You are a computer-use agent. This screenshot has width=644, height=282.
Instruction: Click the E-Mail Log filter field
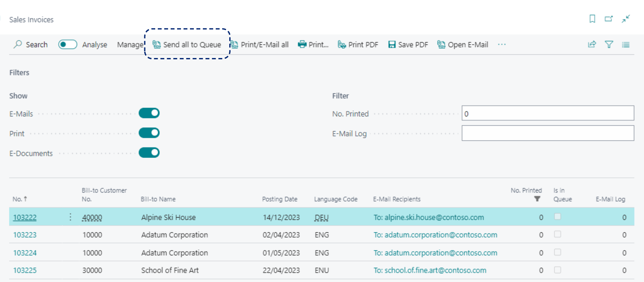pos(547,133)
